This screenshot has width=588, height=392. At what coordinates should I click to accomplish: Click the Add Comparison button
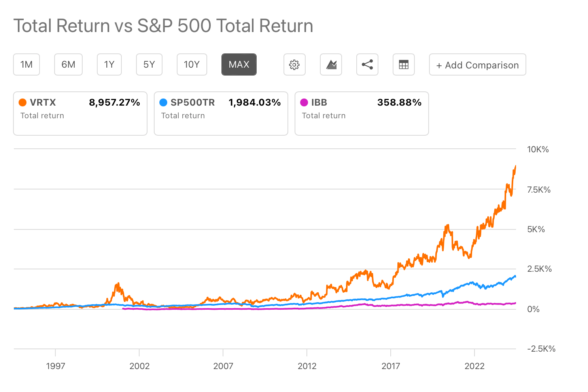pos(477,65)
